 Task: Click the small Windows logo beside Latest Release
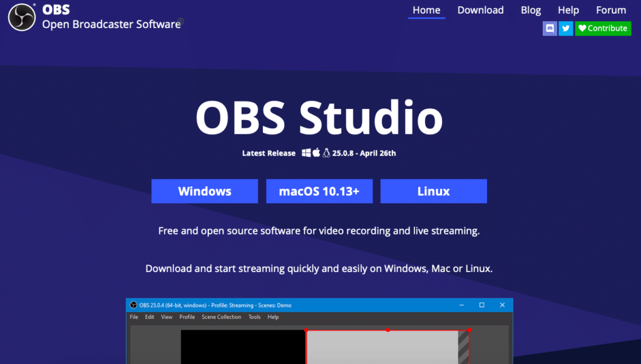pos(306,153)
